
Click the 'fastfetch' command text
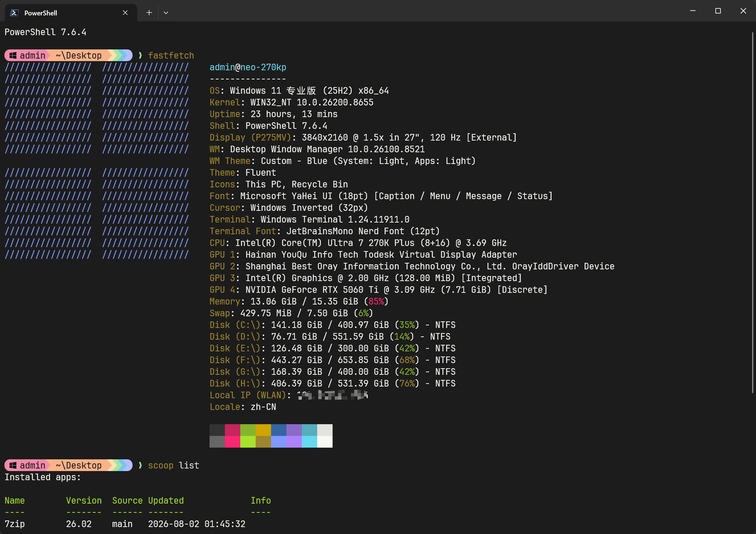[171, 55]
